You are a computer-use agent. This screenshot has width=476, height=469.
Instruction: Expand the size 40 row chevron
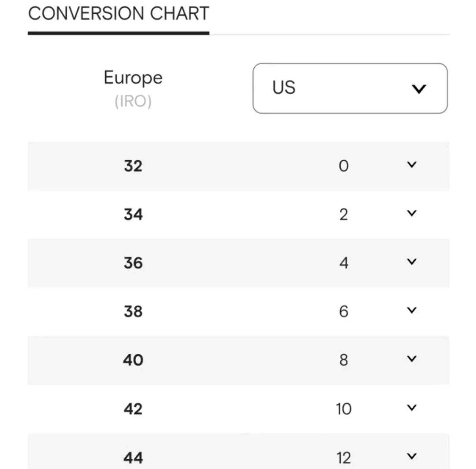point(412,359)
